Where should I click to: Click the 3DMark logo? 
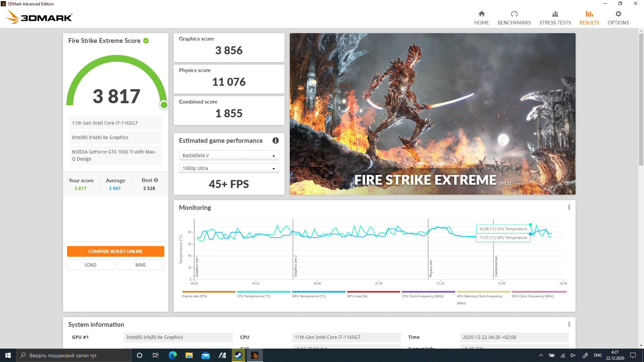(39, 17)
